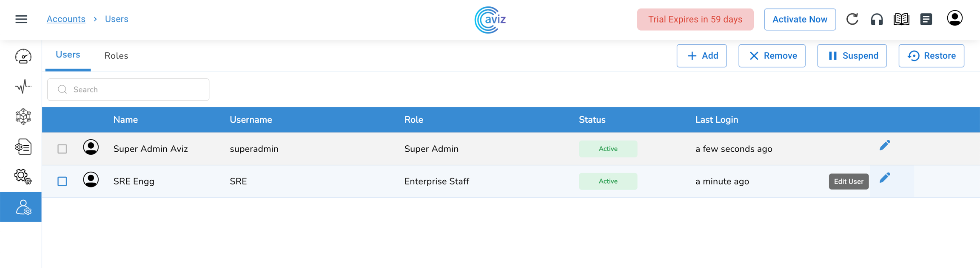The height and width of the screenshot is (268, 980).
Task: Edit the Super Admin Aviz user
Action: pos(885,145)
